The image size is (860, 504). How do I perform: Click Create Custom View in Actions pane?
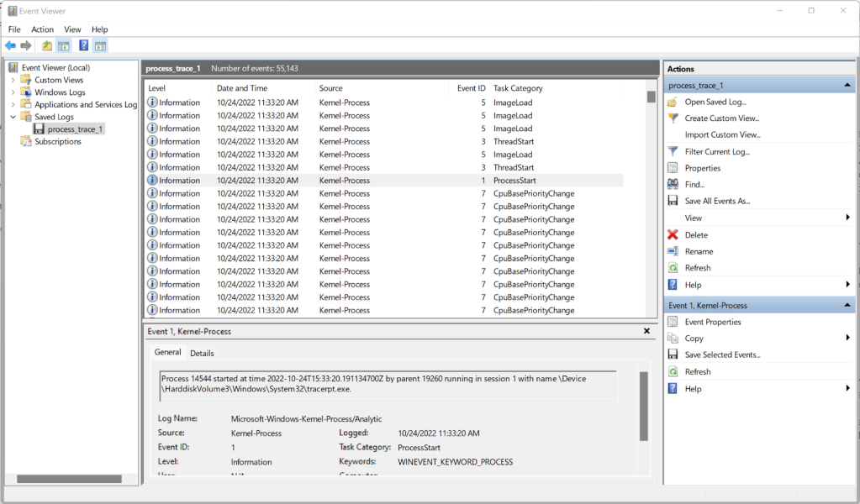click(x=721, y=118)
